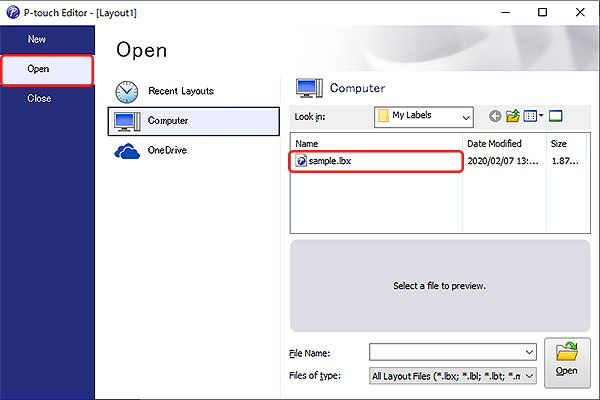Click the OneDrive cloud icon
Screen dimensions: 600x400
(127, 152)
